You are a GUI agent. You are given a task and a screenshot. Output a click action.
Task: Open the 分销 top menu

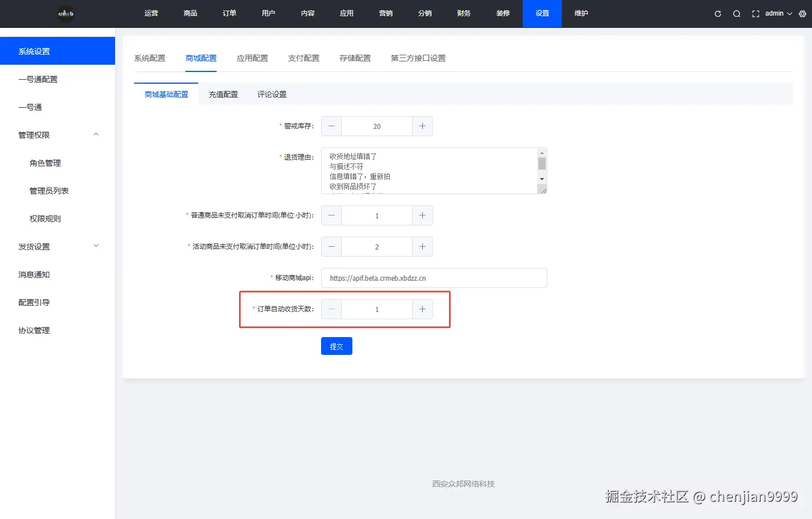pos(425,13)
